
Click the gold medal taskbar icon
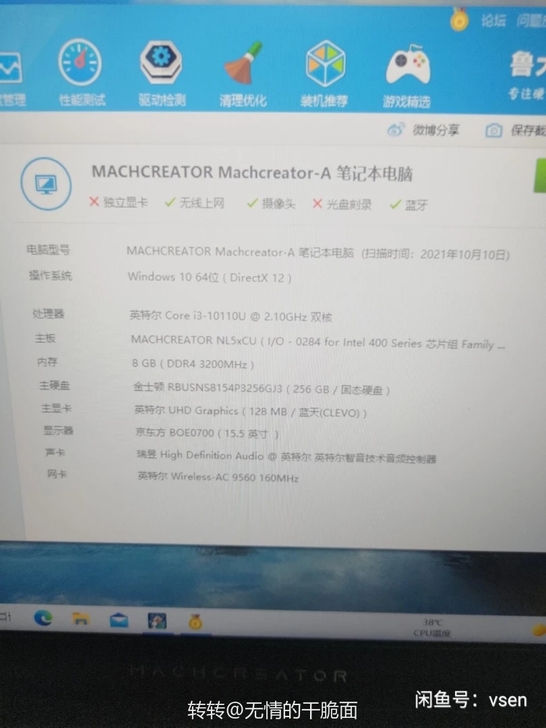coord(195,622)
